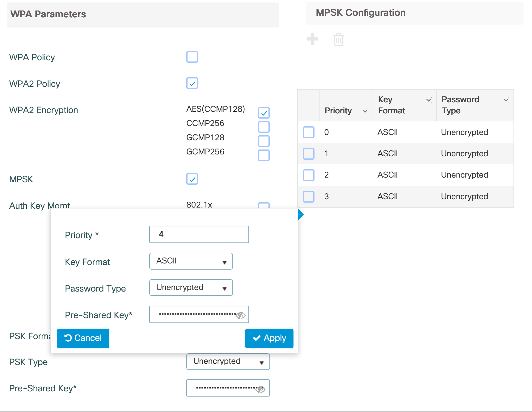
Task: Disable the WPA2 Policy checkbox
Action: [x=192, y=83]
